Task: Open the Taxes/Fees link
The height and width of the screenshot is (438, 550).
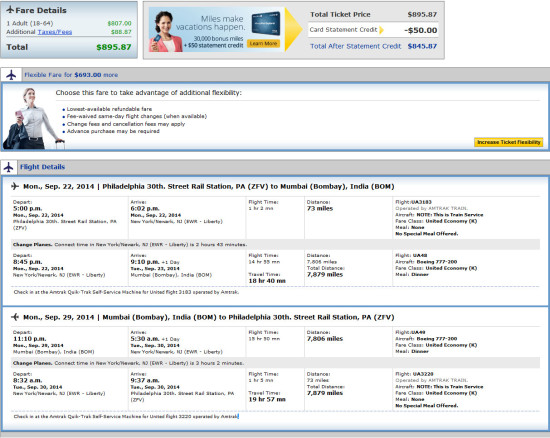Action: point(55,32)
